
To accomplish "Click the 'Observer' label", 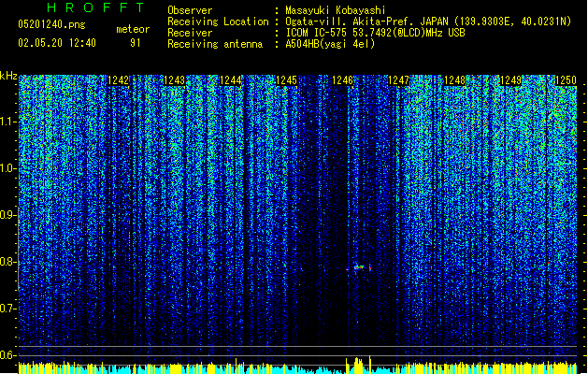I will pyautogui.click(x=190, y=10).
